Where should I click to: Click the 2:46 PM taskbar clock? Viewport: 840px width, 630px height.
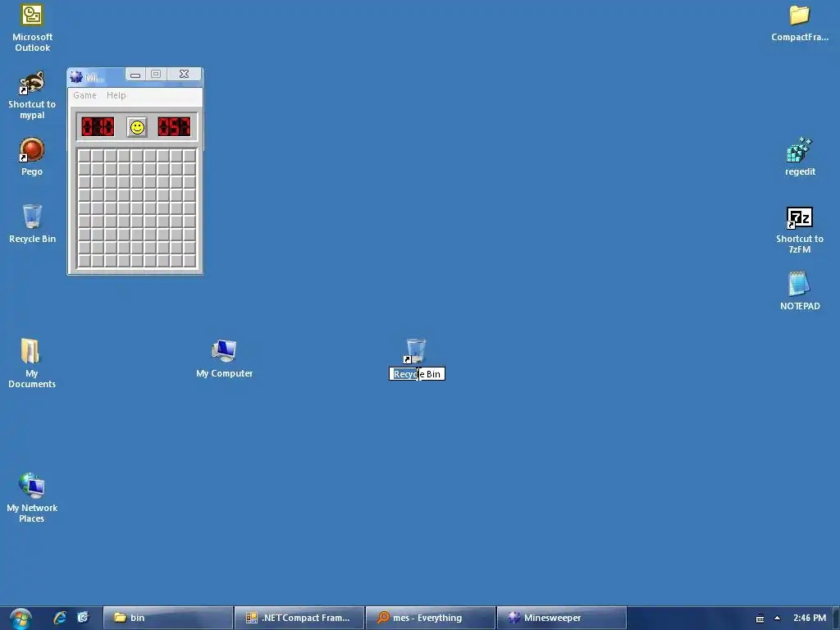[810, 618]
